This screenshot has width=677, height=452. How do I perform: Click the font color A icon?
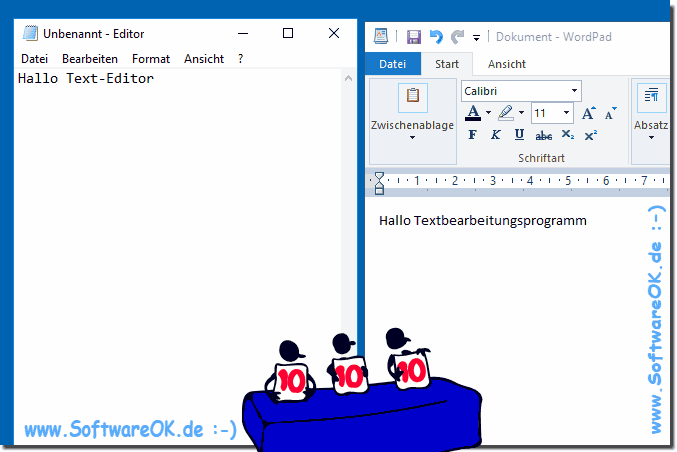473,113
